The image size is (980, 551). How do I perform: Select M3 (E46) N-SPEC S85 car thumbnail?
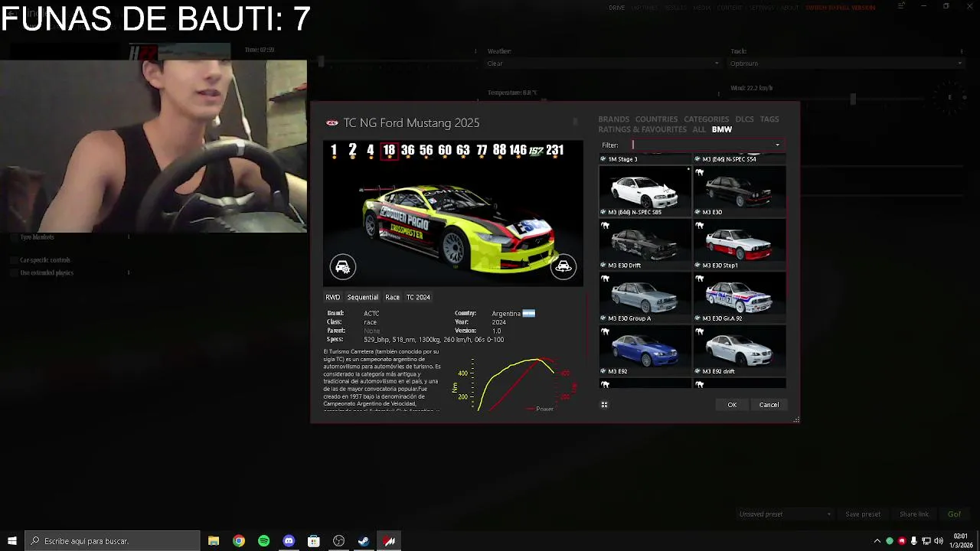click(645, 192)
